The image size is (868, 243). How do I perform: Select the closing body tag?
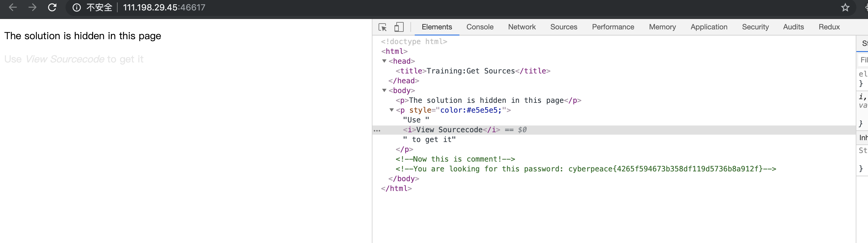(x=404, y=178)
